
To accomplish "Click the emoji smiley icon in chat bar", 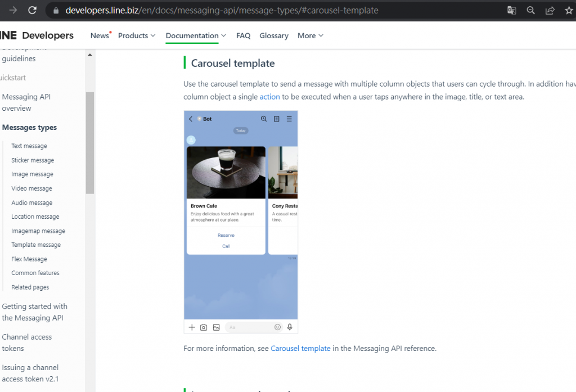I will pyautogui.click(x=278, y=327).
